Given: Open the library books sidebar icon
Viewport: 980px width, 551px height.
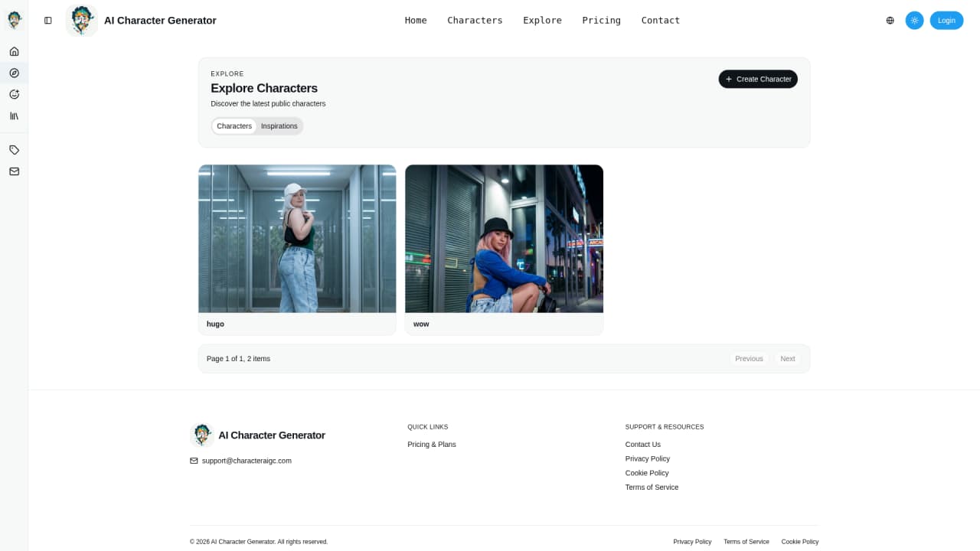Looking at the screenshot, I should 14,116.
